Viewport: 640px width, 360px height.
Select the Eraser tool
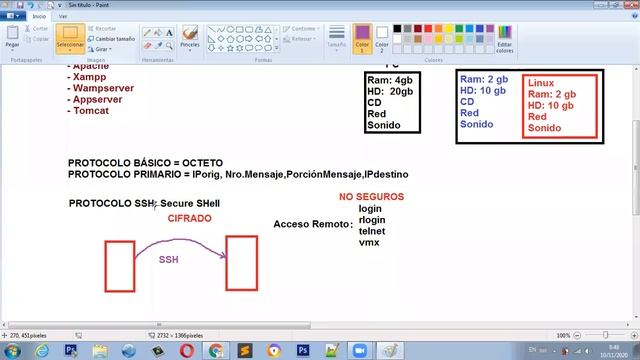point(147,45)
